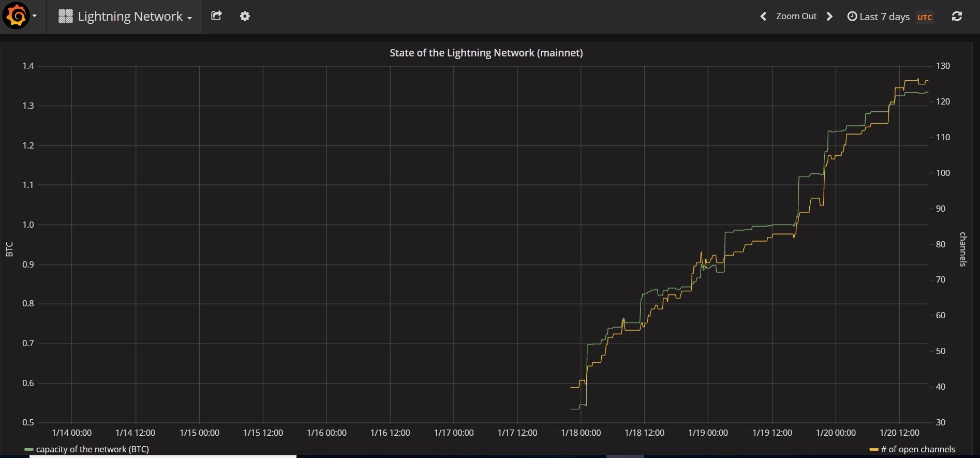Click the 1/18 12:00 time axis label
The image size is (980, 458).
click(x=645, y=433)
